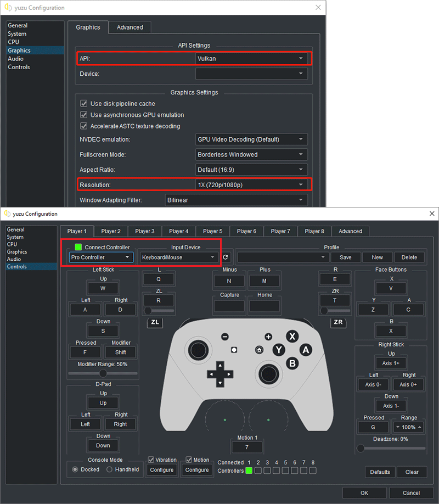Select Audio in the Controls window sidebar

pyautogui.click(x=14, y=259)
